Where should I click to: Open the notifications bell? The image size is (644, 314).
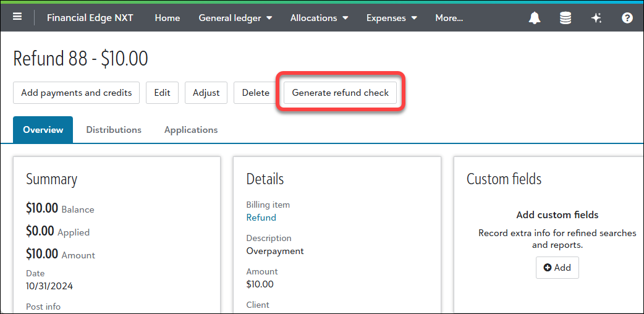pos(535,18)
